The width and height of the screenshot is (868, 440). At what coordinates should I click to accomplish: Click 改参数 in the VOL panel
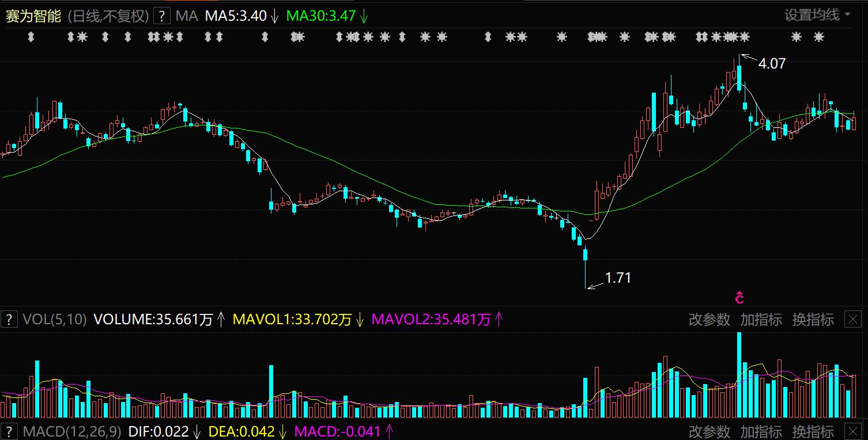(709, 320)
